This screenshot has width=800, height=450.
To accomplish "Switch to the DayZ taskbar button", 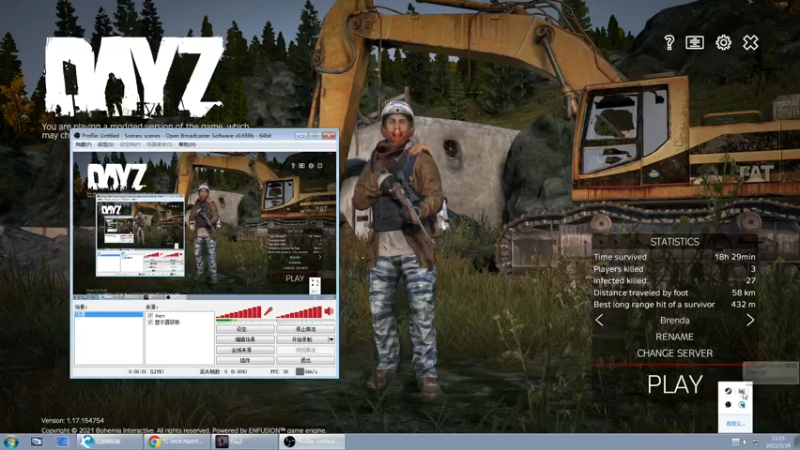I will click(x=244, y=442).
